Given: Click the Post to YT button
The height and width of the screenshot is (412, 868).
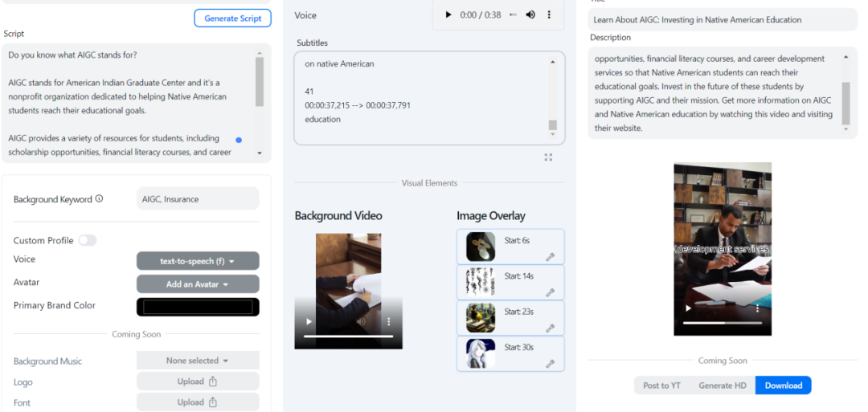Looking at the screenshot, I should (x=661, y=385).
